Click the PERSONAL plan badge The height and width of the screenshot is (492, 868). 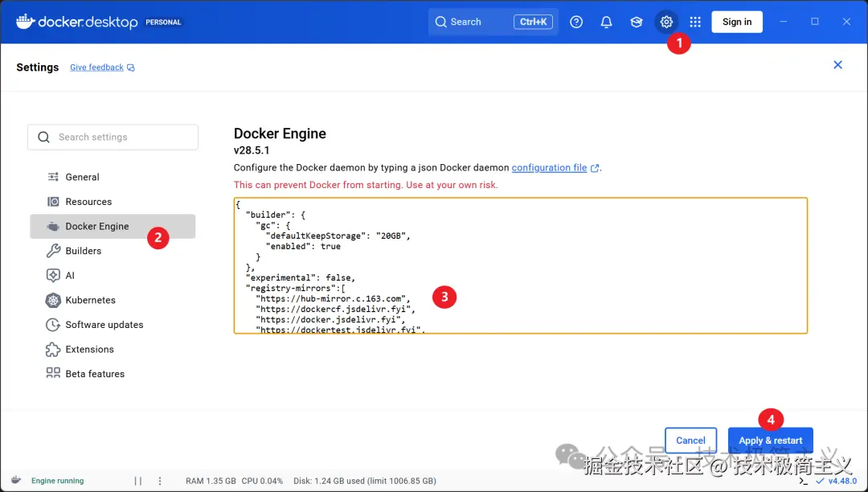163,23
